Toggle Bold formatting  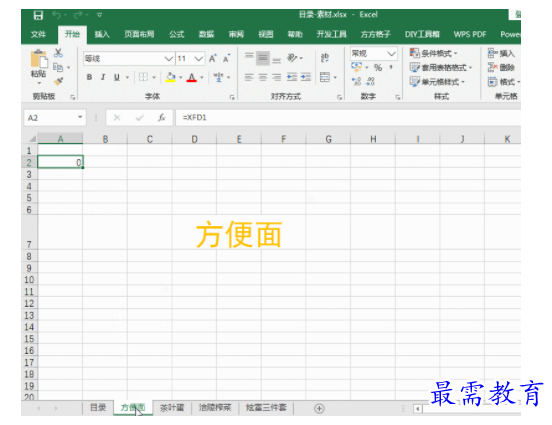[89, 77]
